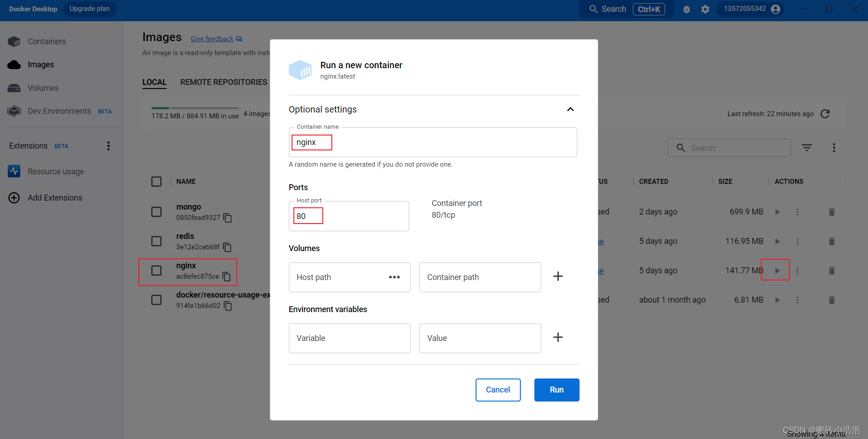Copy the redis image ID
The width and height of the screenshot is (868, 439).
click(227, 248)
